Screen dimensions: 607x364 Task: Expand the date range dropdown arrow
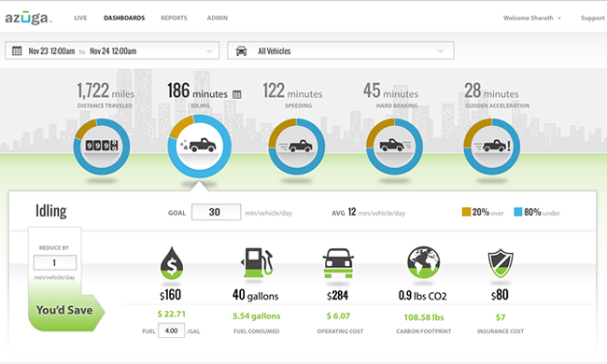[209, 51]
